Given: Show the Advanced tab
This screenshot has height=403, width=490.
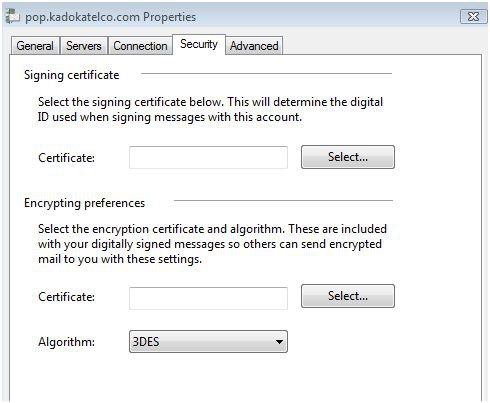Looking at the screenshot, I should click(254, 46).
